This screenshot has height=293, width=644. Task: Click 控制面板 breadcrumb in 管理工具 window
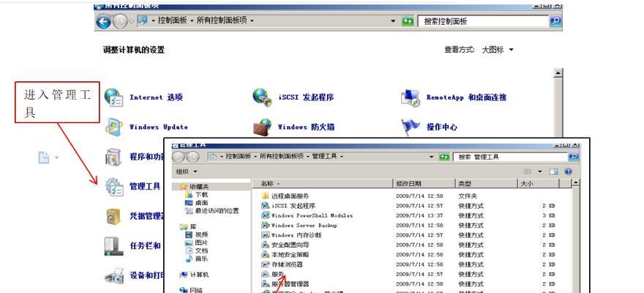pyautogui.click(x=239, y=157)
